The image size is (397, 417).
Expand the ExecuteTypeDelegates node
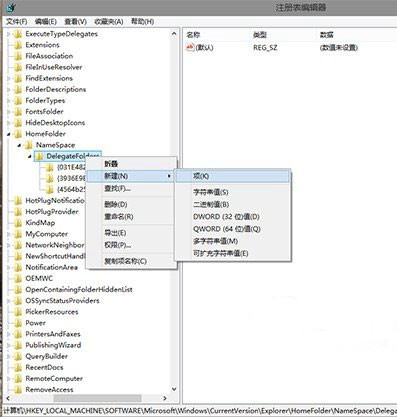point(9,34)
